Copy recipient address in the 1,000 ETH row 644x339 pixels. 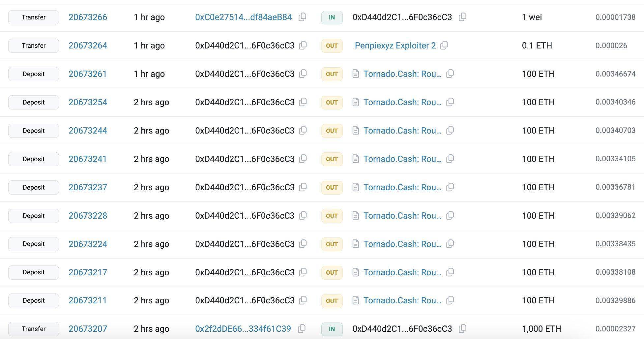462,328
